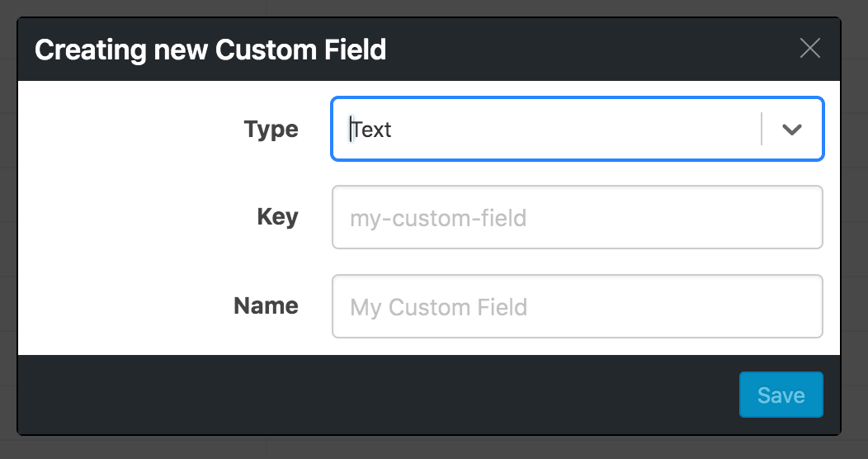Click the My Custom Field placeholder text
This screenshot has height=459, width=868.
[439, 307]
